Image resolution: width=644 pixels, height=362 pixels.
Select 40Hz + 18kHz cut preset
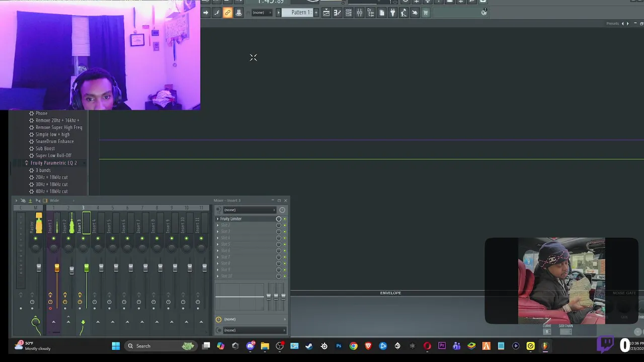[x=51, y=192]
